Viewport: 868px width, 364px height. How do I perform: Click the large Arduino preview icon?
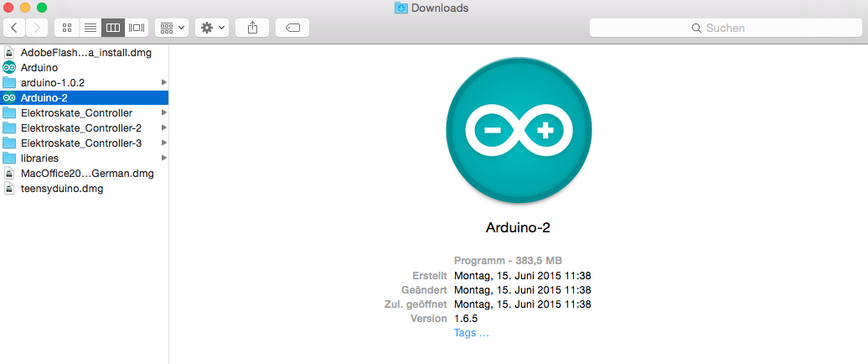tap(519, 130)
